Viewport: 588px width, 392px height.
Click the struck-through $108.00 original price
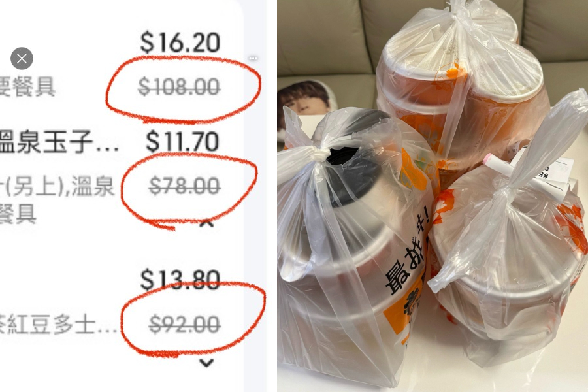pyautogui.click(x=179, y=87)
